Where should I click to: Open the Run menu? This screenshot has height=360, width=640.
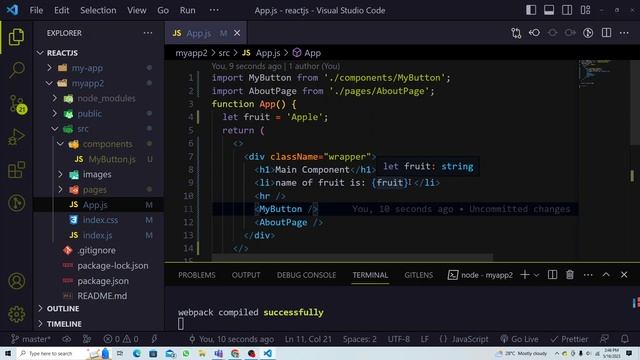coord(187,10)
